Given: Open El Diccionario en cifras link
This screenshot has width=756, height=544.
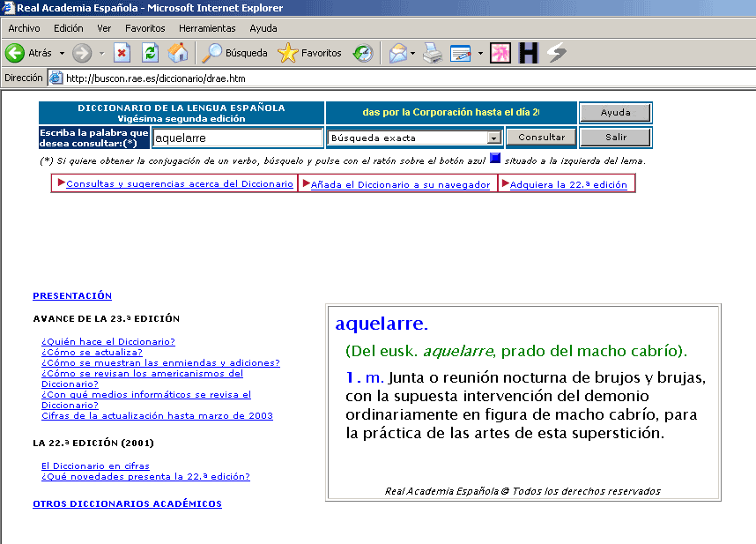Looking at the screenshot, I should pyautogui.click(x=95, y=466).
